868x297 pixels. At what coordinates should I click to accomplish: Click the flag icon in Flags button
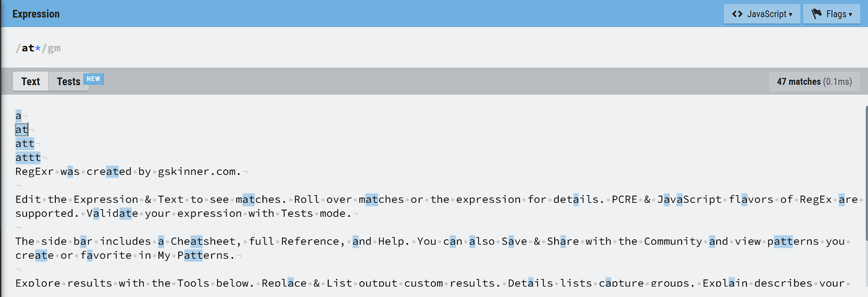817,14
